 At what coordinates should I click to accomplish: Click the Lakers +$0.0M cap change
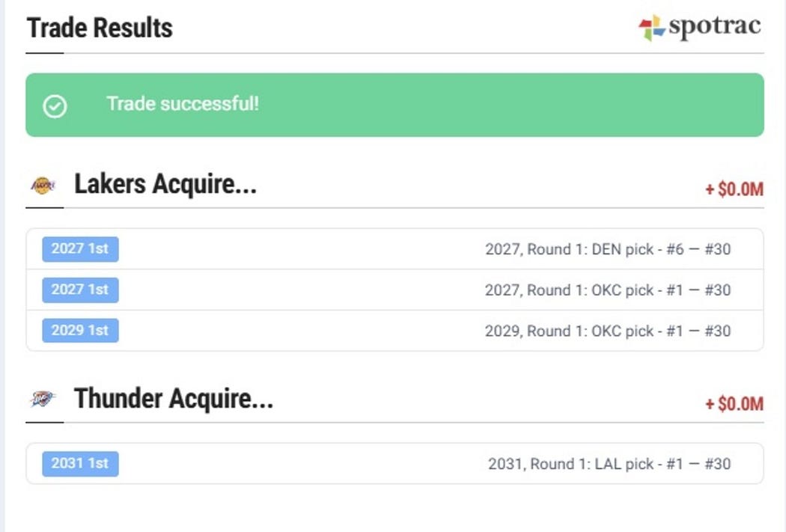point(734,189)
